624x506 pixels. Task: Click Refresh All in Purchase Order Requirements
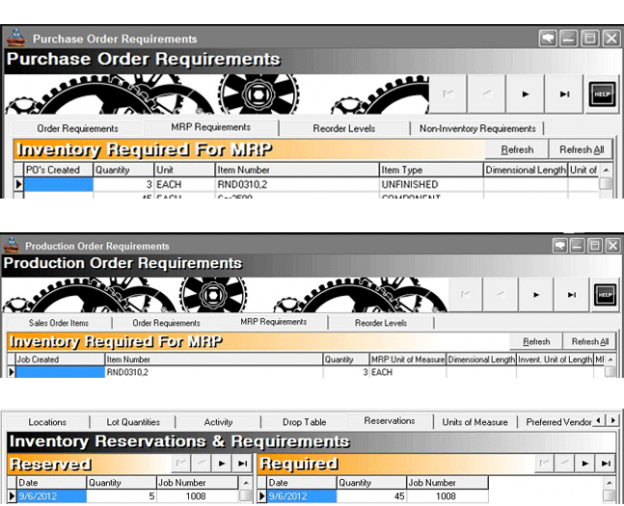[581, 150]
